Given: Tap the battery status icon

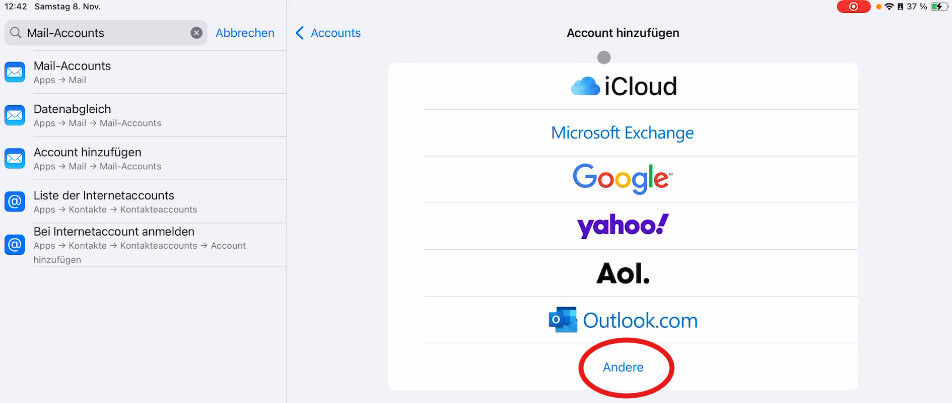Looking at the screenshot, I should [x=939, y=7].
